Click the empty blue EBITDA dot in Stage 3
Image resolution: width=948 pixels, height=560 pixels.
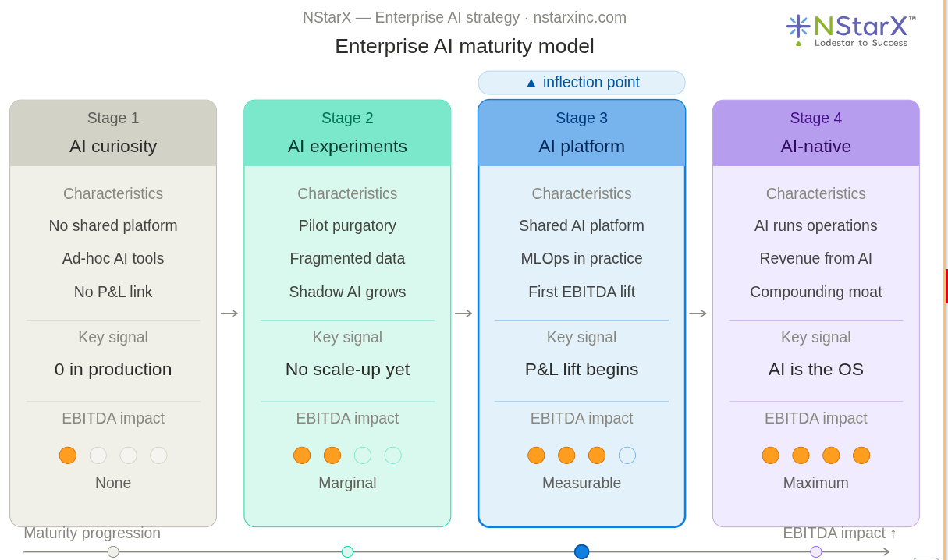coord(627,455)
